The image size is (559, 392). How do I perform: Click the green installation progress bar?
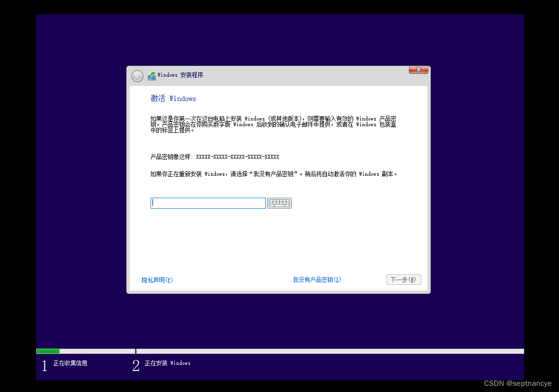coord(48,352)
